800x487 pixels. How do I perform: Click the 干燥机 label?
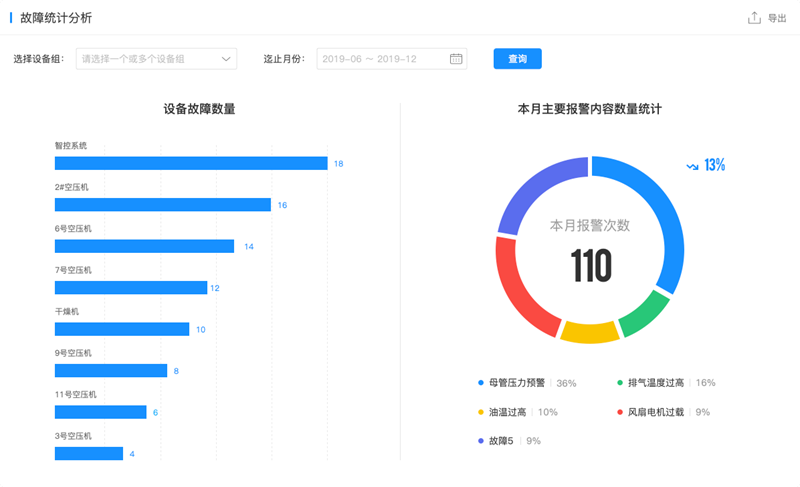coord(67,311)
